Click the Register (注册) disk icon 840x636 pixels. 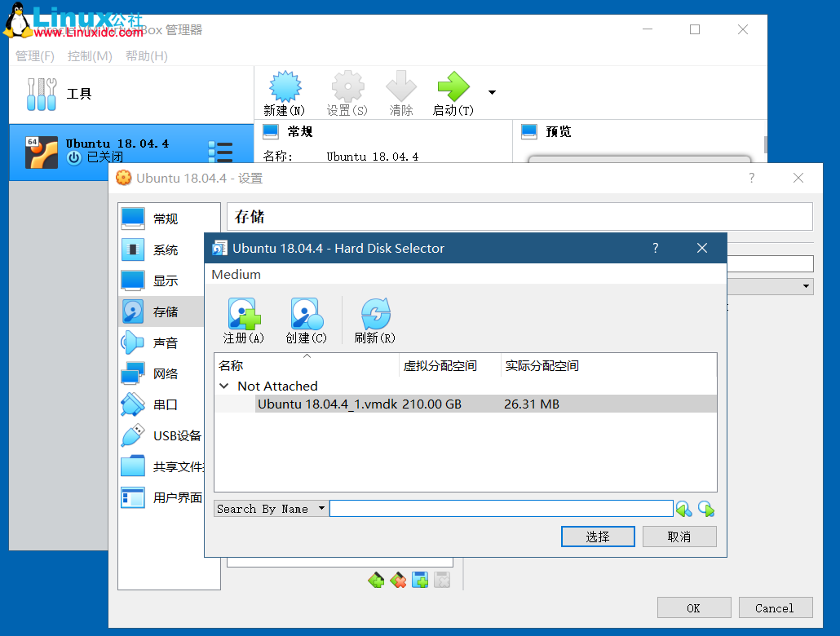pyautogui.click(x=244, y=314)
